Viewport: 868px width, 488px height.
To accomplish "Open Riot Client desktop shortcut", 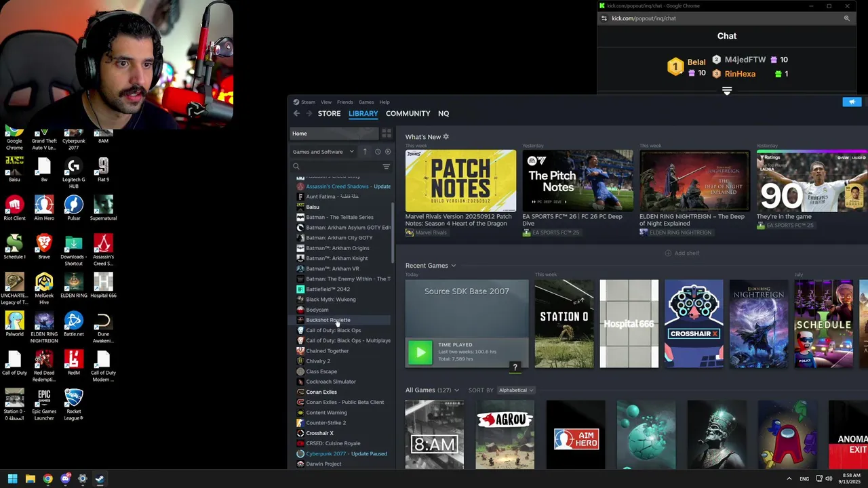I will (14, 209).
